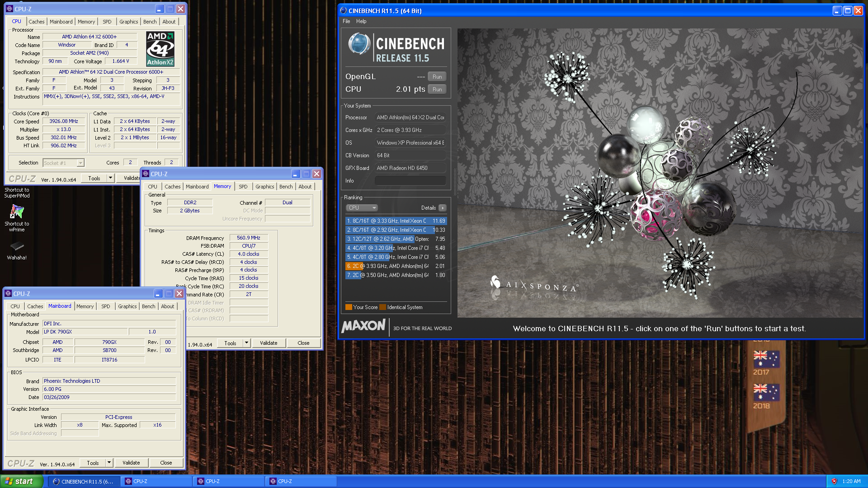Click the CPU-Z title bar icon of the Mainboard window
868x488 pixels.
point(8,294)
